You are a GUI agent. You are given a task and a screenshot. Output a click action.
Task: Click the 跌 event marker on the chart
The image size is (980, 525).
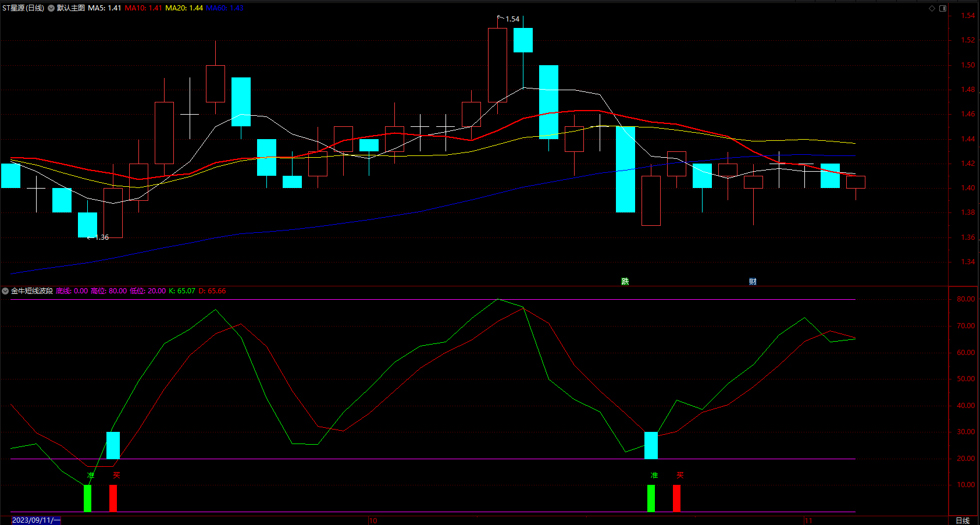pos(625,282)
